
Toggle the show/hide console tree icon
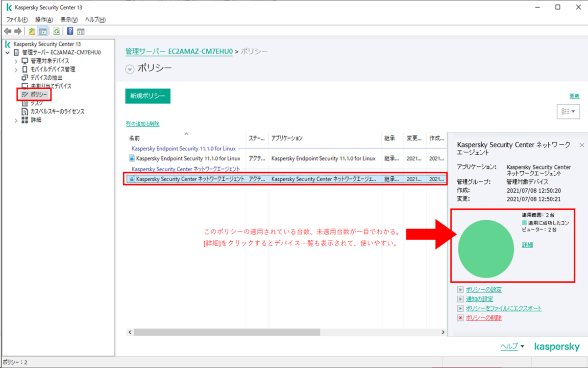click(x=43, y=31)
